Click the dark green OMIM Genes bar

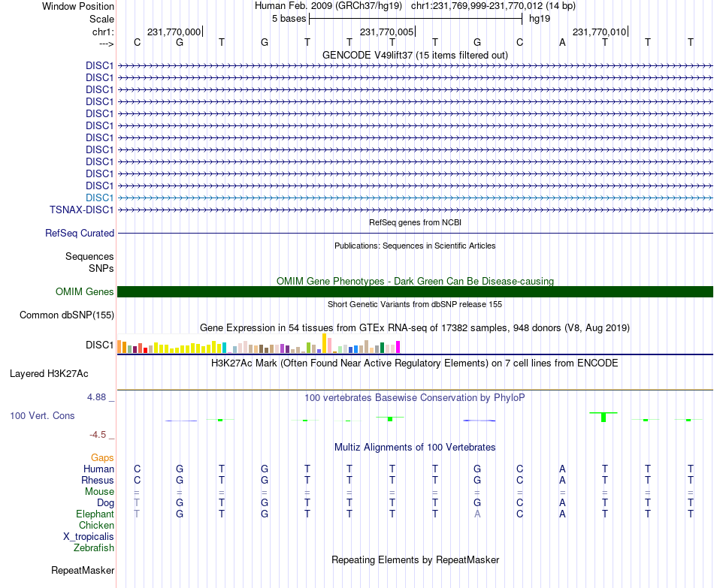coord(415,291)
